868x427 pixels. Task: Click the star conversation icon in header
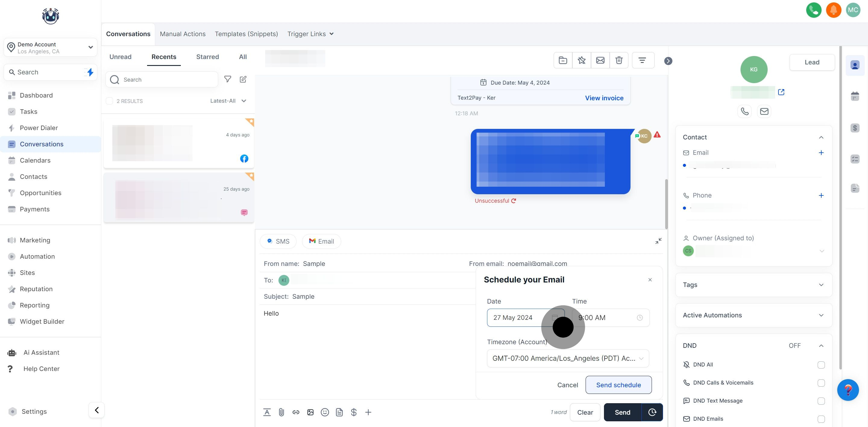pos(581,60)
